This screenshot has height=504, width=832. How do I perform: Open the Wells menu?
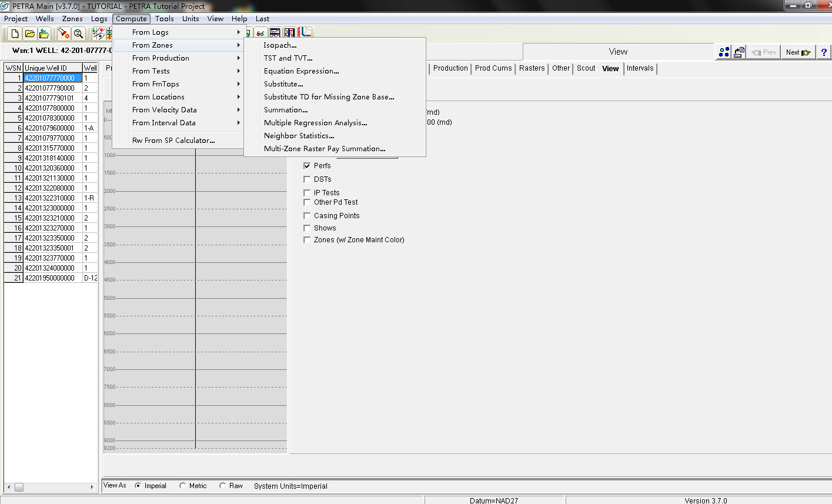(45, 19)
